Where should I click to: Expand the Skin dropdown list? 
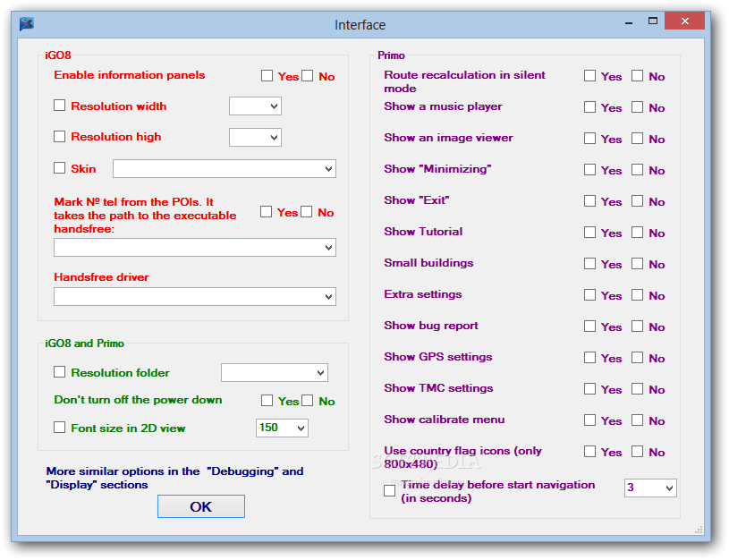point(225,169)
